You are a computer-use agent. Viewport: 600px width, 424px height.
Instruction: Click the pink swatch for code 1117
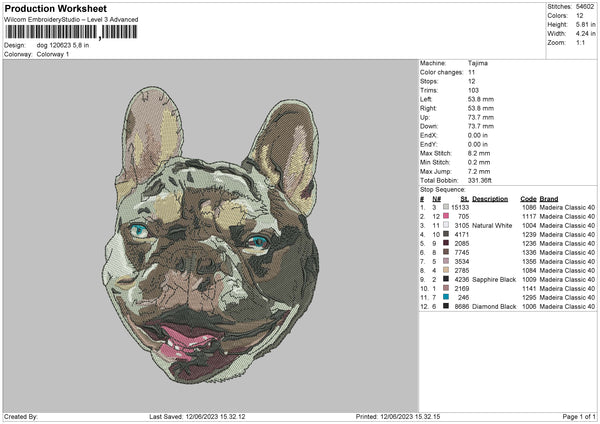pos(446,216)
